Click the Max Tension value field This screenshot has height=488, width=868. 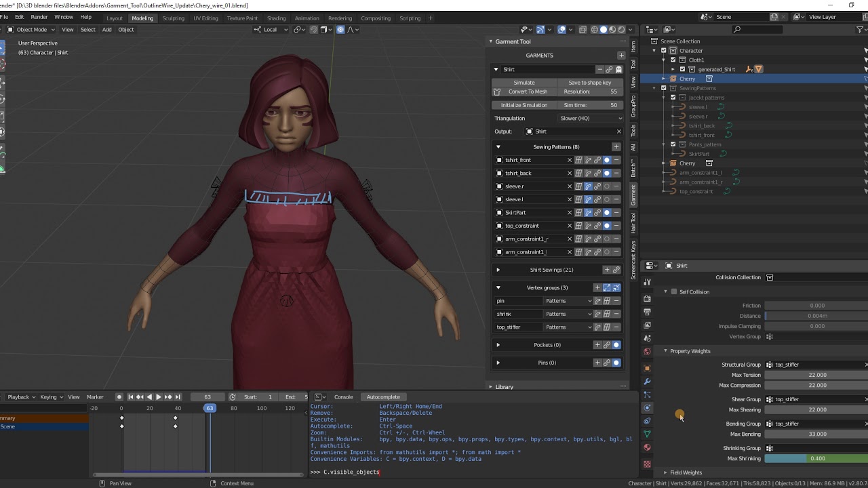pos(816,375)
